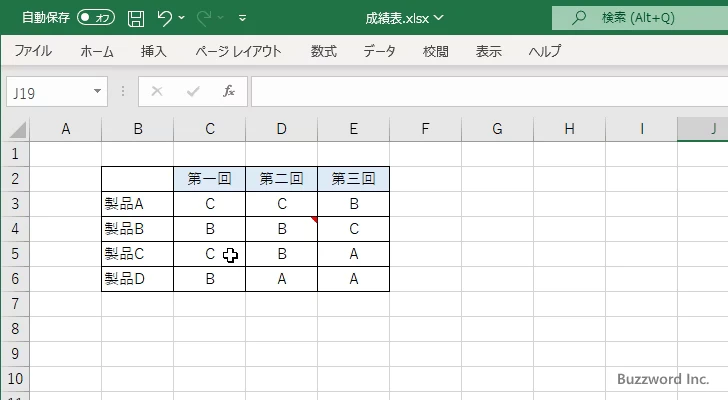Open the Redo history dropdown arrow
Image resolution: width=728 pixels, height=400 pixels.
pos(221,18)
